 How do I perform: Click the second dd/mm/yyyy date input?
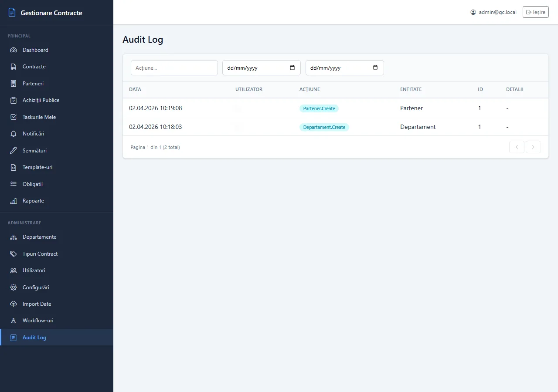click(x=345, y=68)
